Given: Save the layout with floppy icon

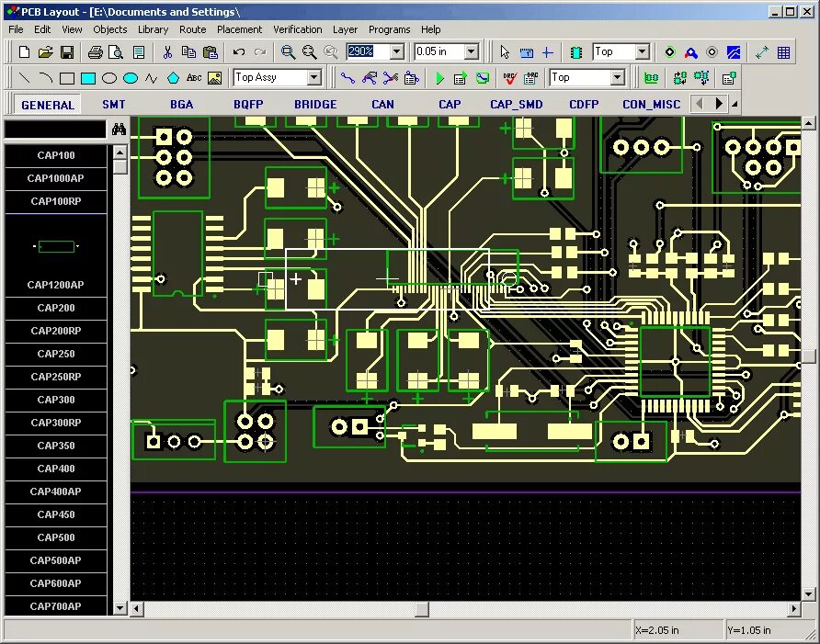Looking at the screenshot, I should tap(67, 51).
